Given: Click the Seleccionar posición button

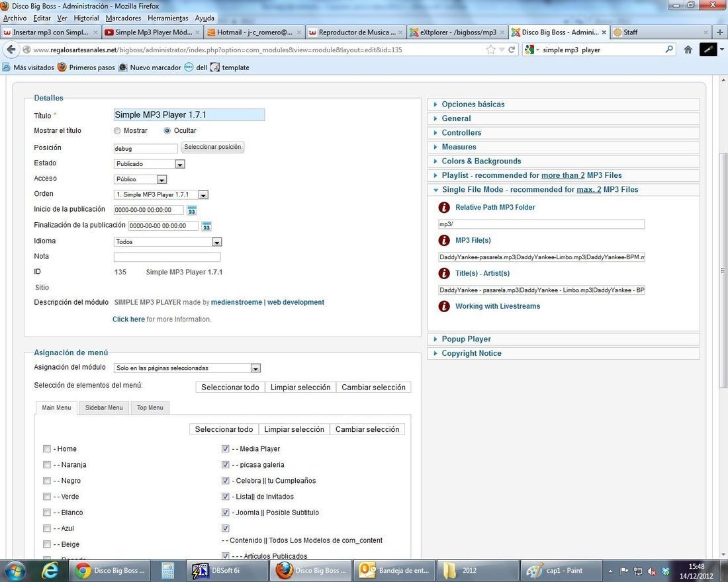Looking at the screenshot, I should point(212,147).
